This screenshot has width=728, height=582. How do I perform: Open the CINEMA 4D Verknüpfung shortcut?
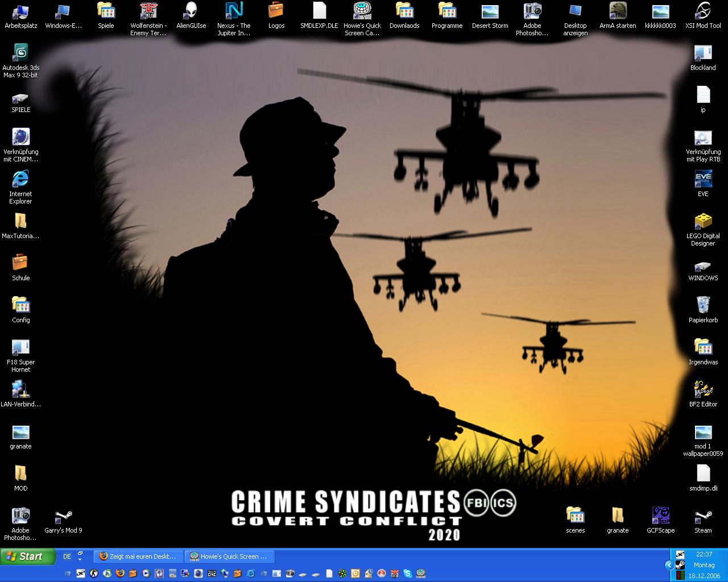click(x=20, y=145)
